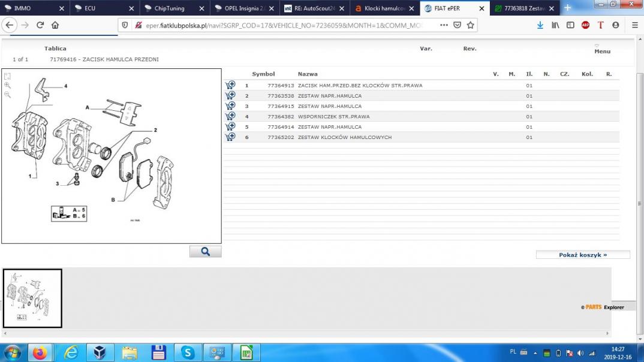Bookmark this page with star

(471, 25)
